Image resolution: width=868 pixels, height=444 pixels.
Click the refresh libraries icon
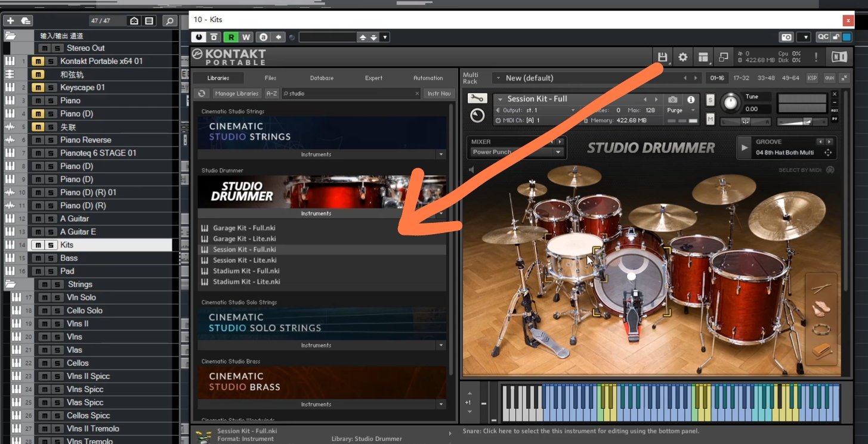tap(202, 94)
